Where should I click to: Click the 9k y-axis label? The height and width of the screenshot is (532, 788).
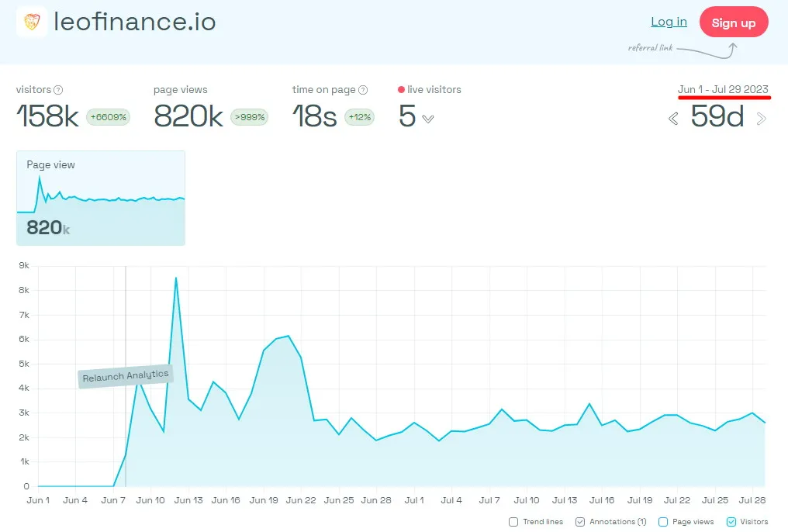[24, 265]
